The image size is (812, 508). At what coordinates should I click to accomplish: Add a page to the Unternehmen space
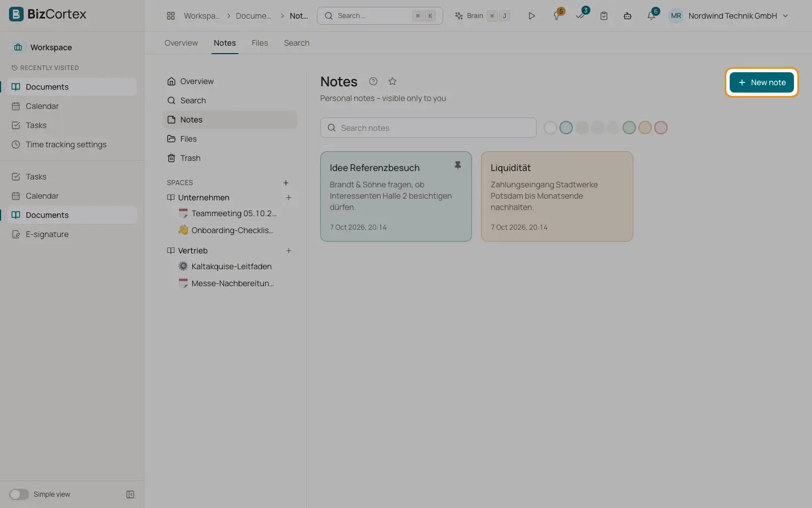(289, 198)
